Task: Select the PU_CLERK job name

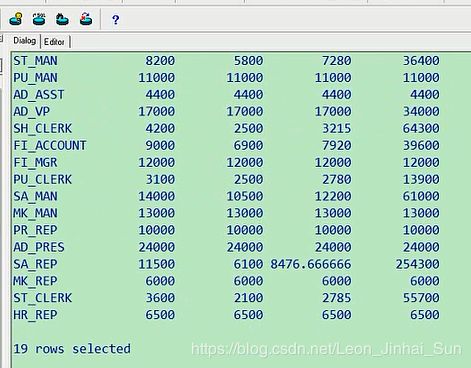Action: tap(43, 179)
